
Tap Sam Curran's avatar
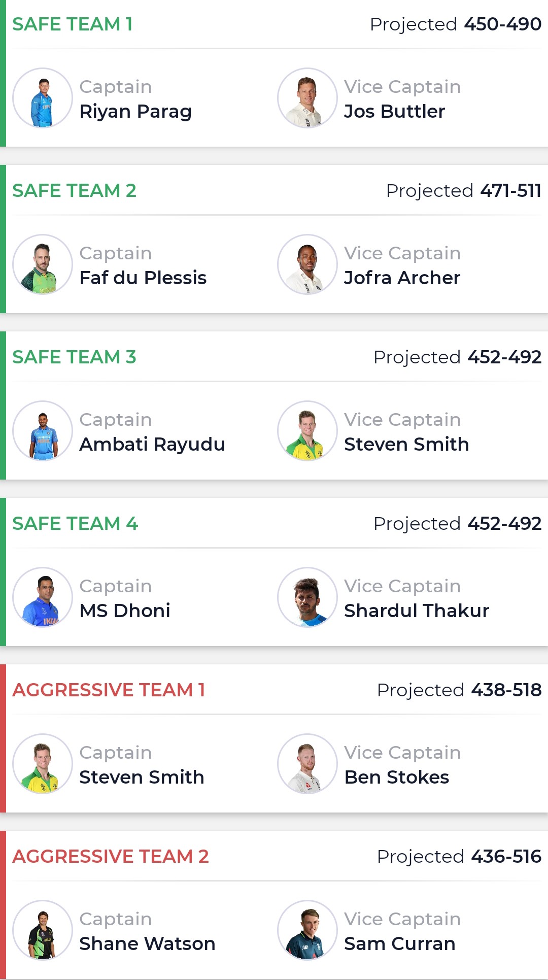click(307, 930)
